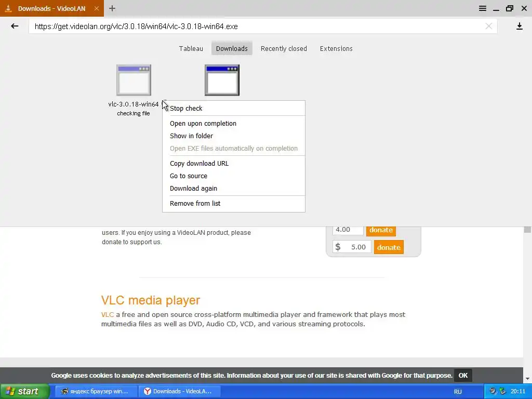Open the downloads arrow icon in toolbar
The width and height of the screenshot is (532, 399).
pos(519,26)
